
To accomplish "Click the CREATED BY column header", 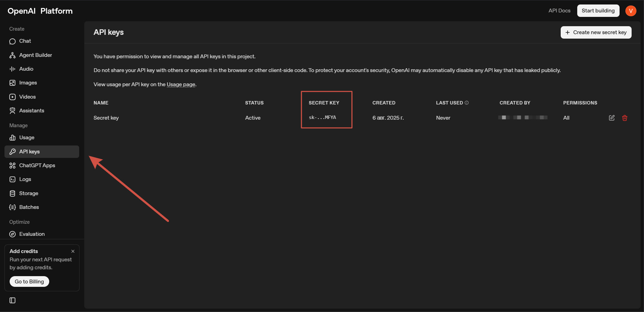I will point(515,103).
